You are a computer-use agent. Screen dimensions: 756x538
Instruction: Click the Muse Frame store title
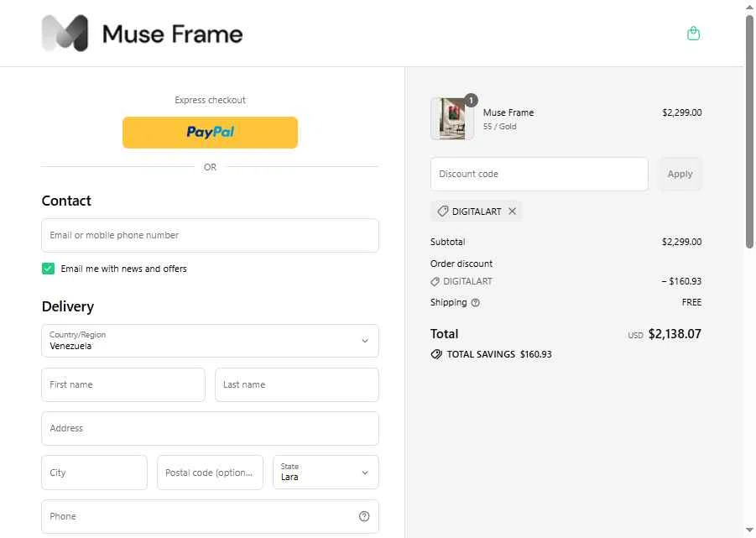[x=173, y=34]
